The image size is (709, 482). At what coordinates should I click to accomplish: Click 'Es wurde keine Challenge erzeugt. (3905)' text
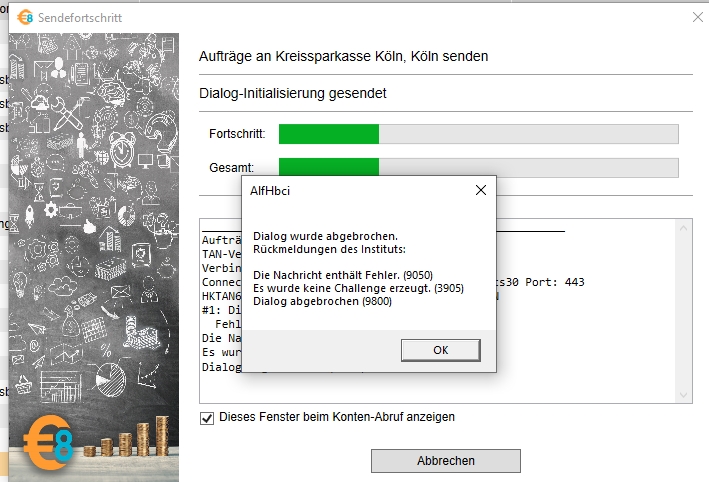pyautogui.click(x=358, y=288)
